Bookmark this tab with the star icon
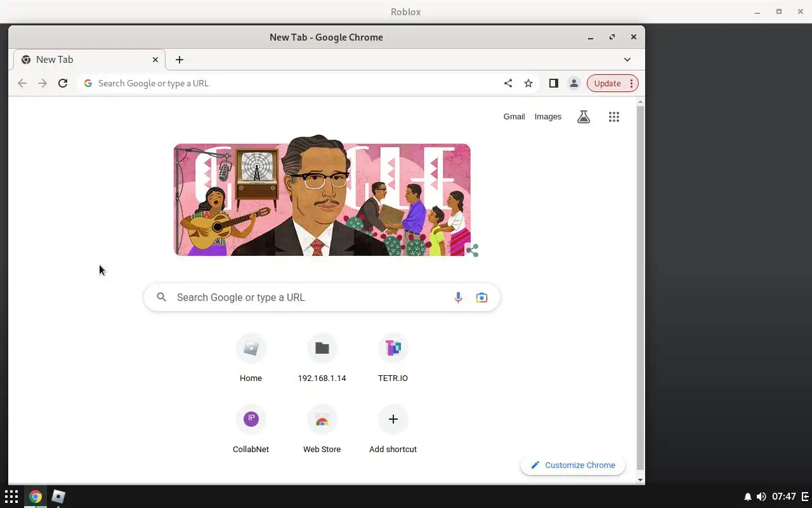Screen dimensions: 812x508 (x=528, y=83)
